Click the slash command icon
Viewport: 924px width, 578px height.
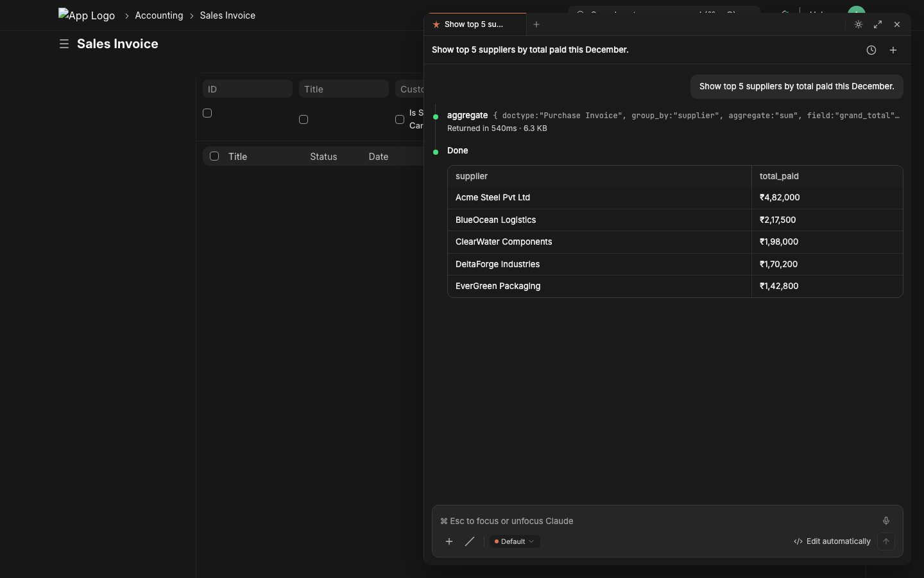click(470, 541)
